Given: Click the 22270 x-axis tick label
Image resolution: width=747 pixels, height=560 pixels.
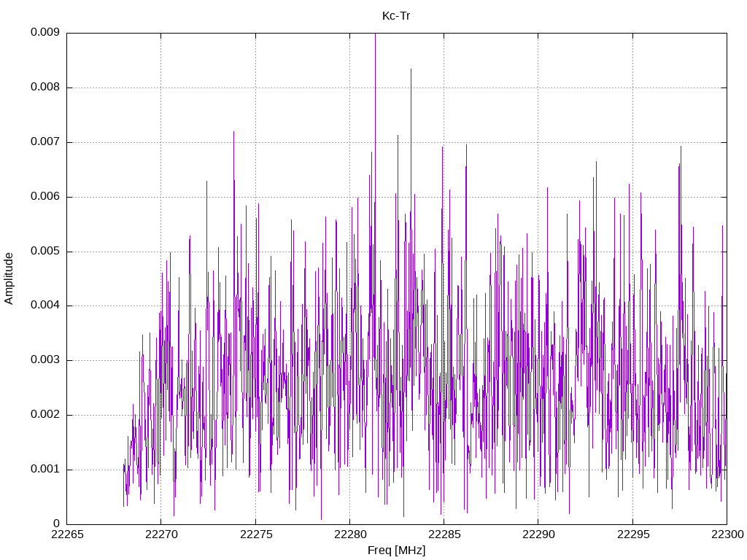Looking at the screenshot, I should 161,534.
